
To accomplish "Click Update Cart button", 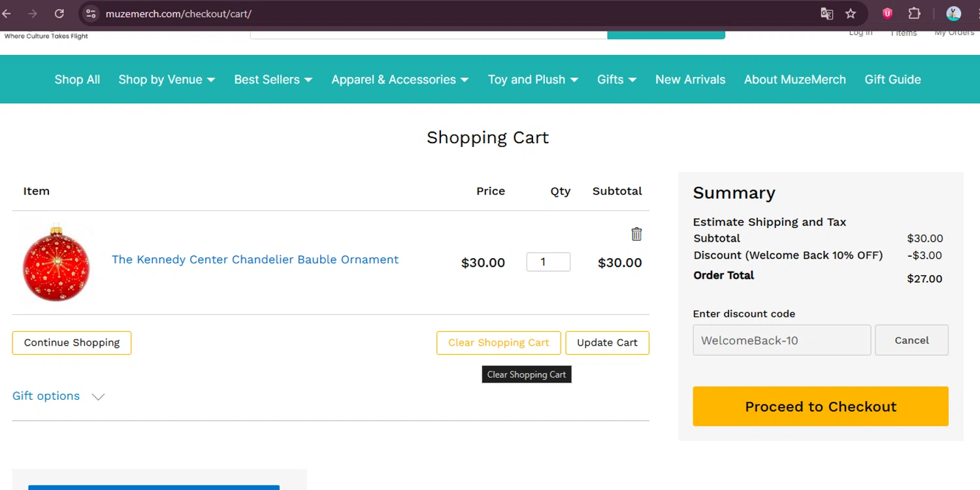I will (607, 343).
